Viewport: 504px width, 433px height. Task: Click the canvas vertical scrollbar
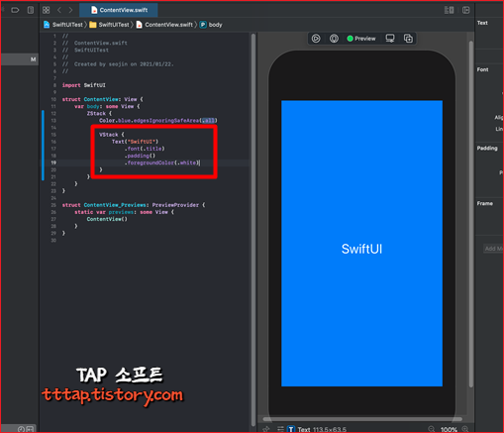(471, 214)
